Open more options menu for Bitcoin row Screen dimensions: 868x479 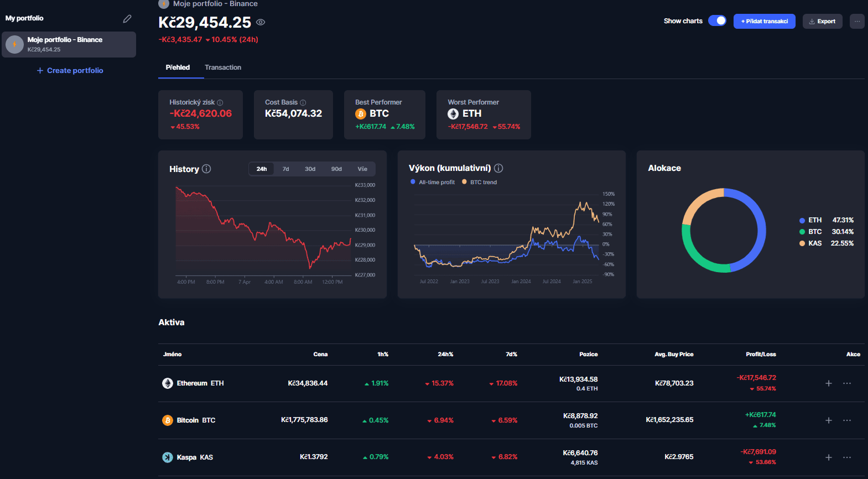(x=847, y=420)
